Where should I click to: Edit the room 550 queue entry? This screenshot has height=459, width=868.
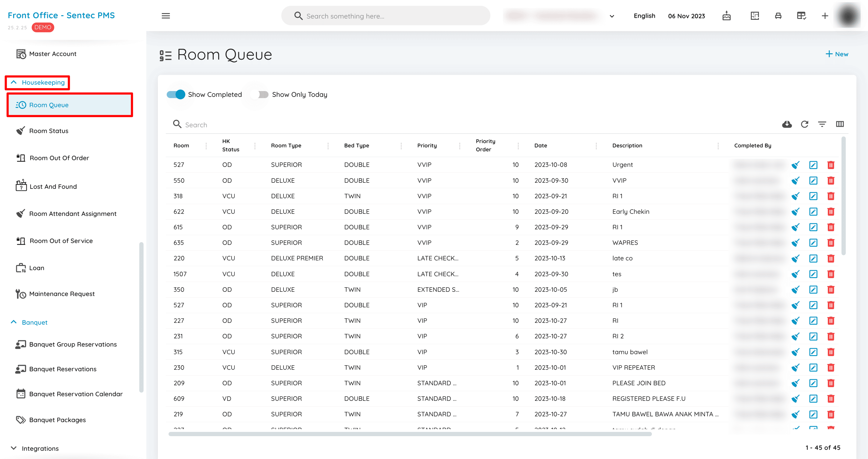[x=813, y=181]
